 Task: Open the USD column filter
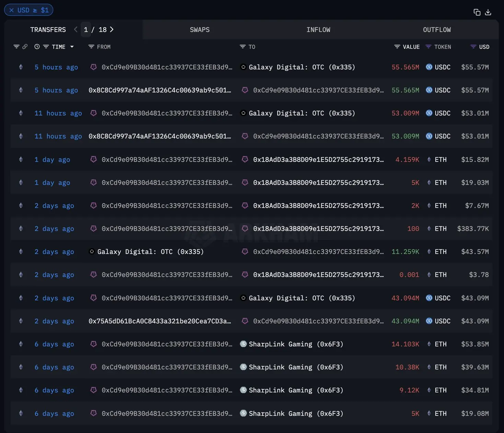[x=473, y=47]
